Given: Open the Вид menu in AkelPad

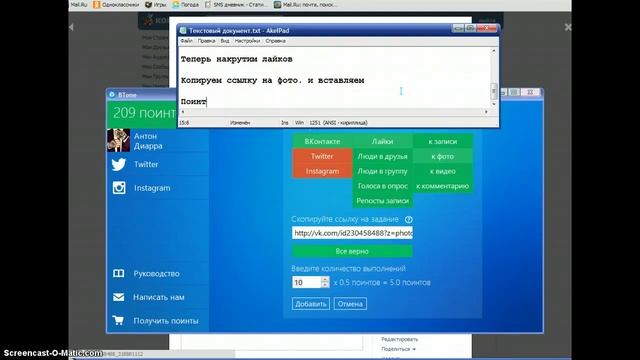Looking at the screenshot, I should pos(225,41).
